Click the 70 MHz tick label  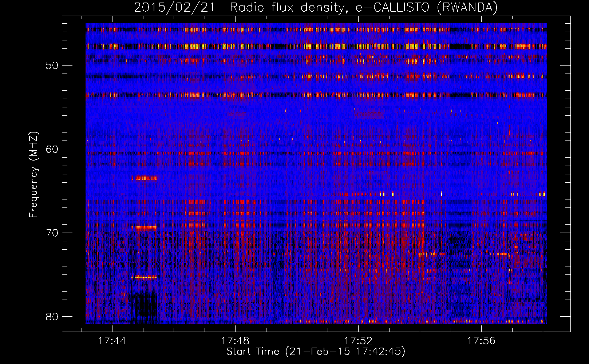coord(52,233)
